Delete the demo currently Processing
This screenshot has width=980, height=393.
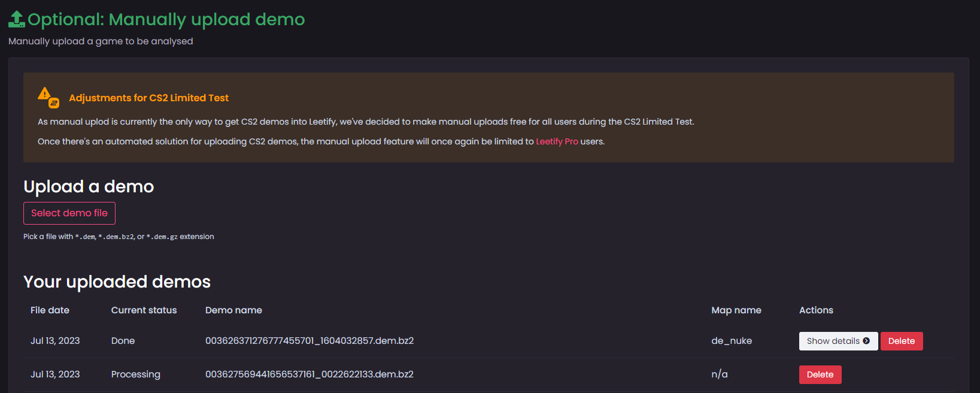pos(820,374)
